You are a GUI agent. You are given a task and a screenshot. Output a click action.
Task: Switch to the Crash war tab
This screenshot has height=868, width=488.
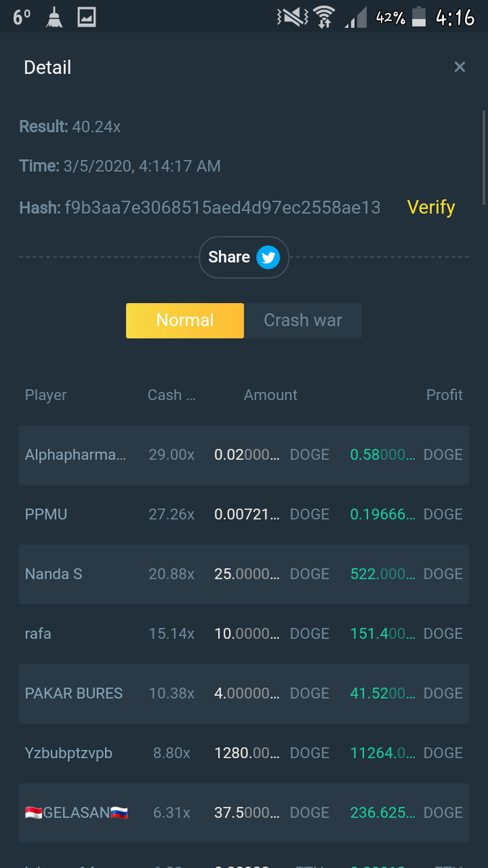click(x=303, y=320)
